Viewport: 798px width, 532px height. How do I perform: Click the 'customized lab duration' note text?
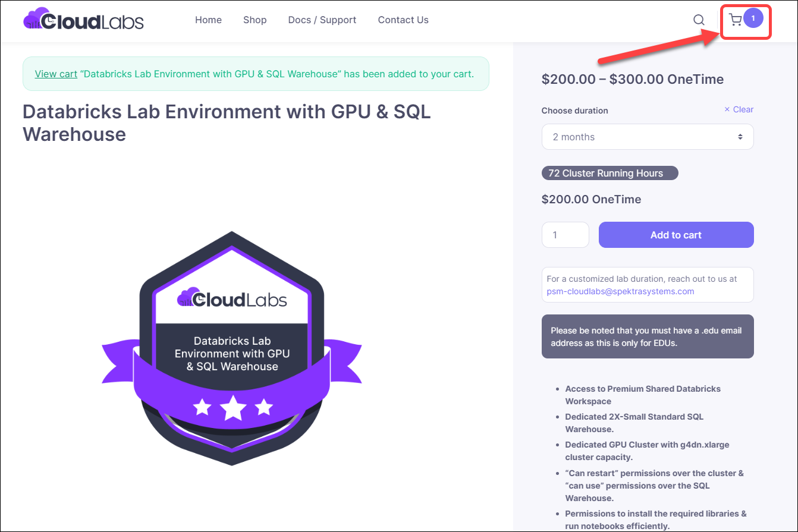642,278
